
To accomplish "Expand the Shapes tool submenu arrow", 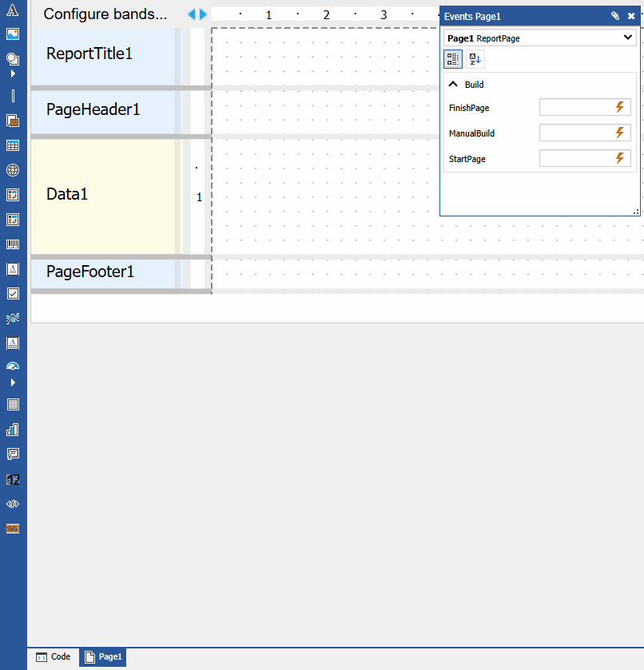I will 13,73.
